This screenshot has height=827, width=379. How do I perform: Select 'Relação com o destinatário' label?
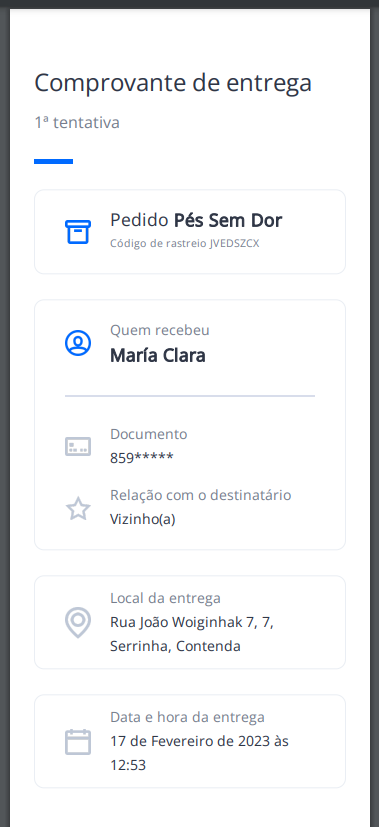point(200,495)
